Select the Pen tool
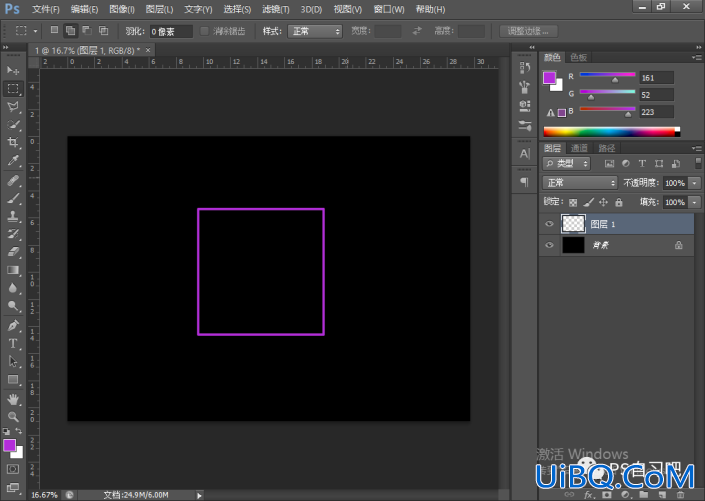The height and width of the screenshot is (501, 705). (x=13, y=325)
